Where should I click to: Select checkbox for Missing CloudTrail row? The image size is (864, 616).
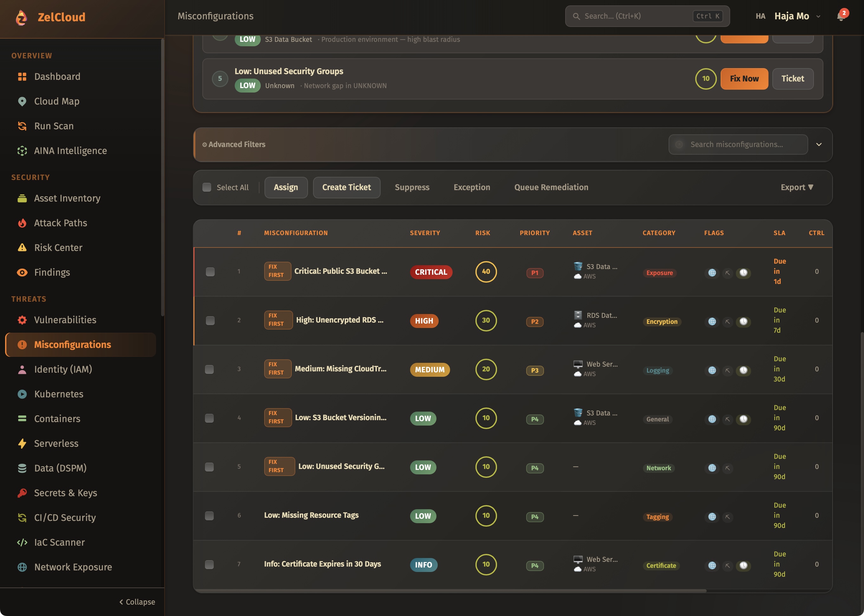210,369
